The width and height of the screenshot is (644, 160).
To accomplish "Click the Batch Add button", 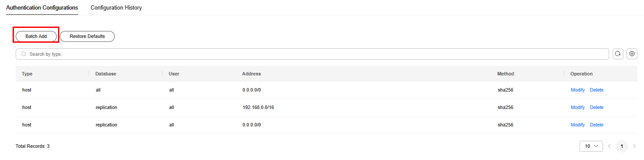I will click(36, 36).
